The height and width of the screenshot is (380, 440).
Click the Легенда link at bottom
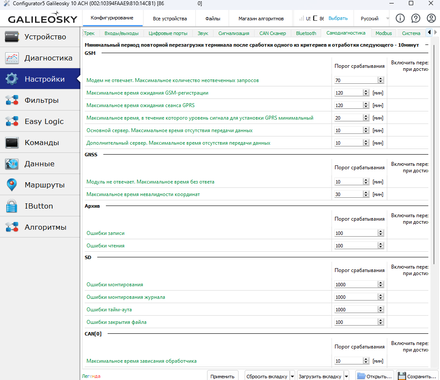click(91, 376)
